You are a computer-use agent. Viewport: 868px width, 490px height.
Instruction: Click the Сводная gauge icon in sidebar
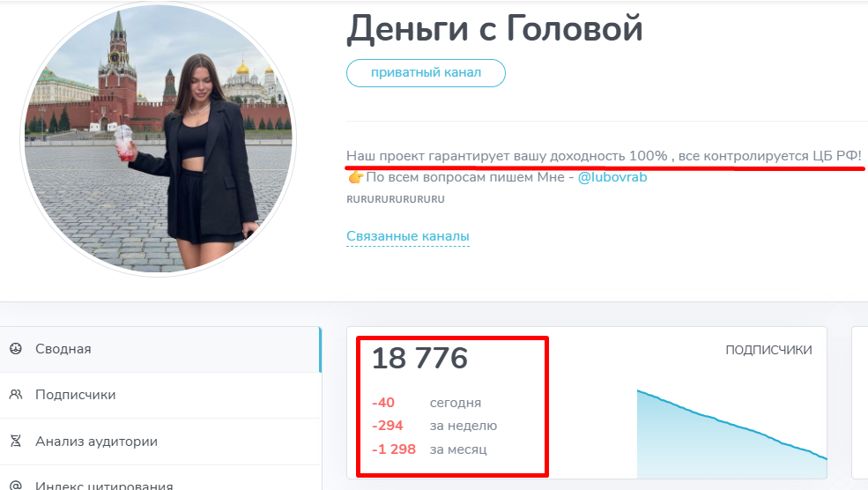point(16,349)
